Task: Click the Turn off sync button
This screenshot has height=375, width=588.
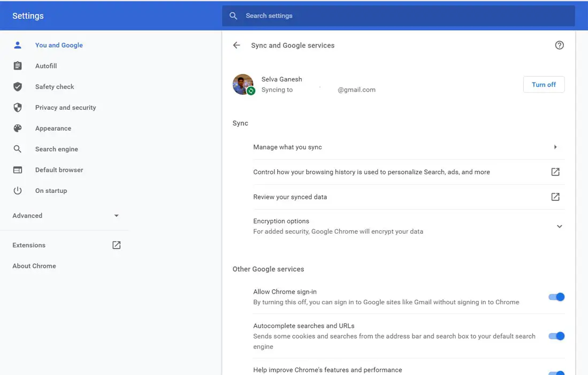Action: [x=544, y=85]
